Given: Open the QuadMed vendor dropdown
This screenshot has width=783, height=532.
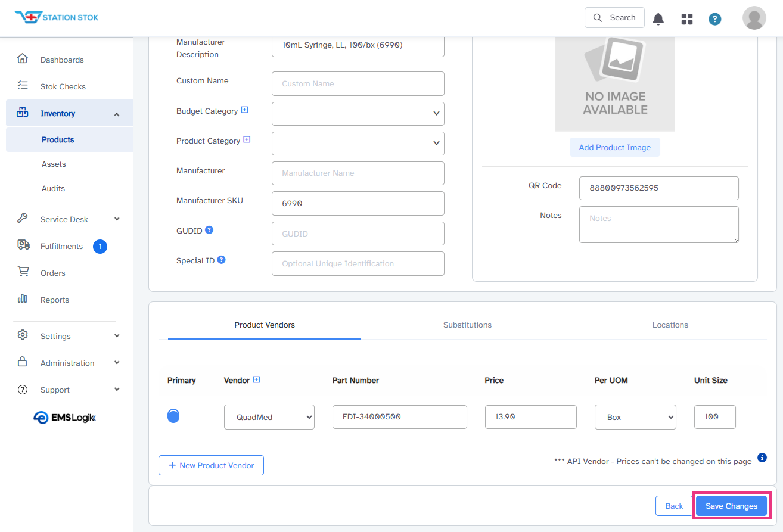Looking at the screenshot, I should pos(269,417).
